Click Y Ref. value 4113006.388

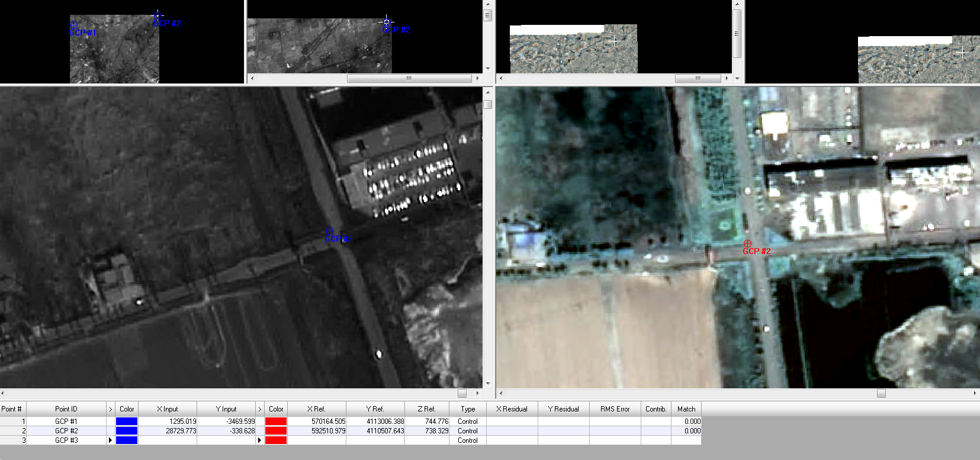pyautogui.click(x=375, y=422)
